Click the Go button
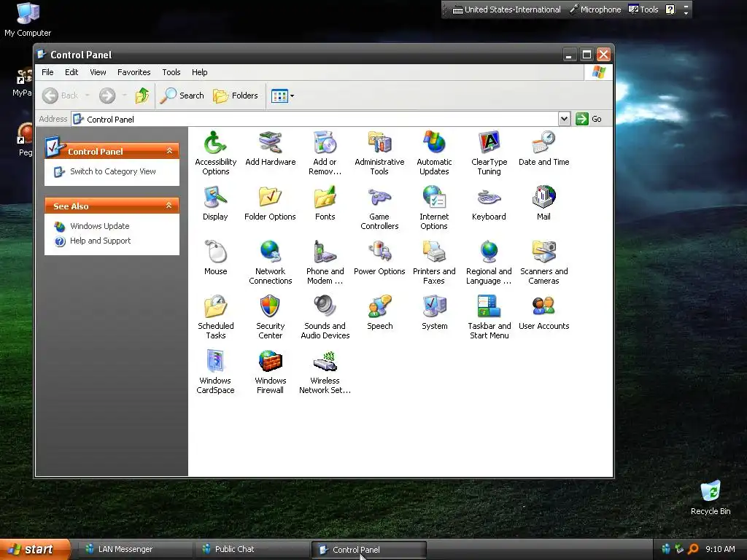The image size is (747, 560). pyautogui.click(x=589, y=119)
